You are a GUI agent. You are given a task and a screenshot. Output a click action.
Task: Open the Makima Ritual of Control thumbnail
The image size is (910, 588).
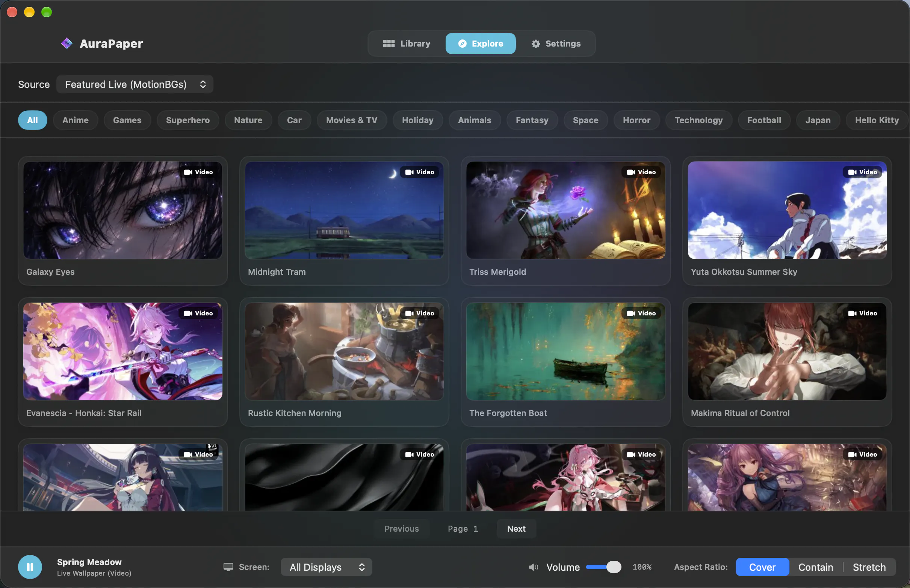pyautogui.click(x=787, y=351)
